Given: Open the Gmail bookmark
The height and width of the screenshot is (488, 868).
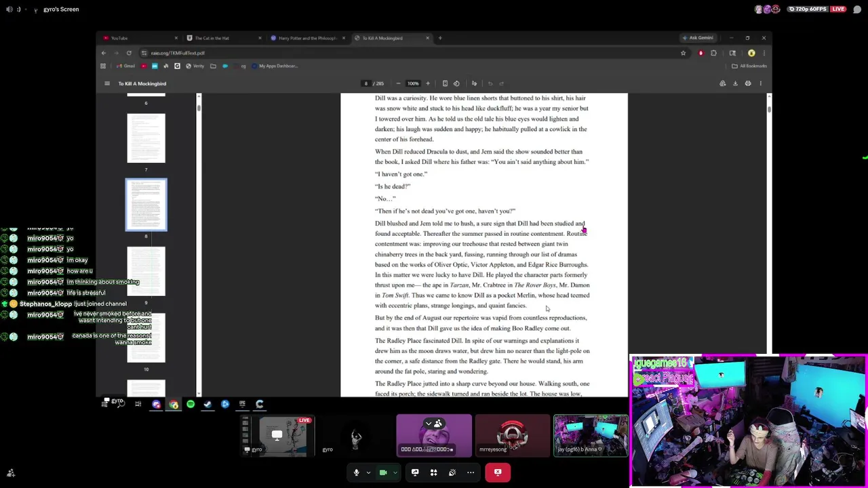Looking at the screenshot, I should (x=125, y=66).
